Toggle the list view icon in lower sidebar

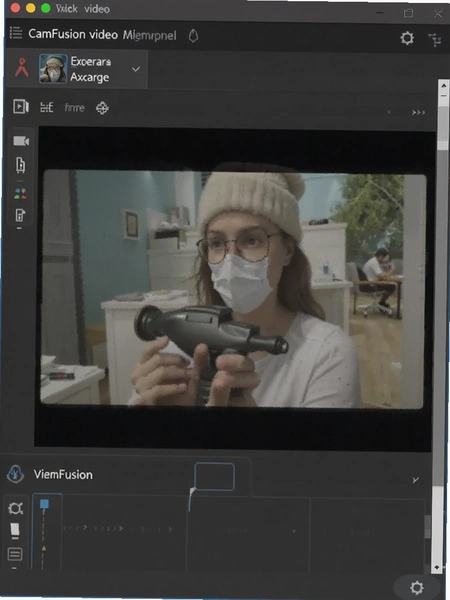(x=15, y=554)
